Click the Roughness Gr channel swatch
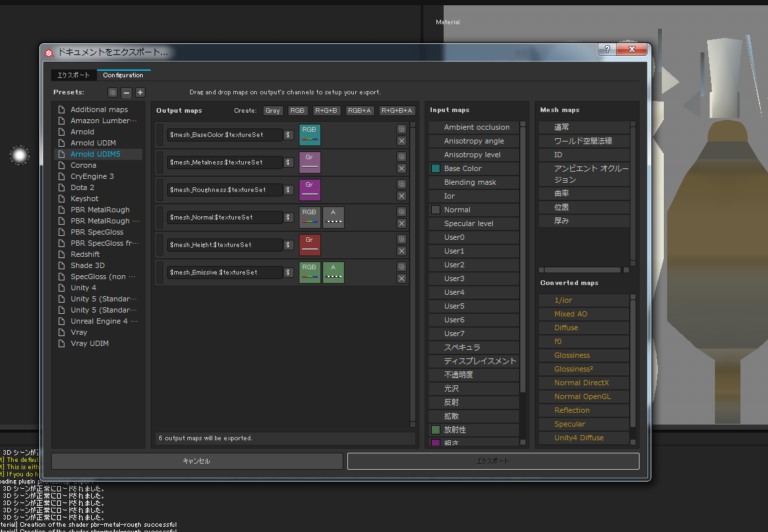 point(309,189)
